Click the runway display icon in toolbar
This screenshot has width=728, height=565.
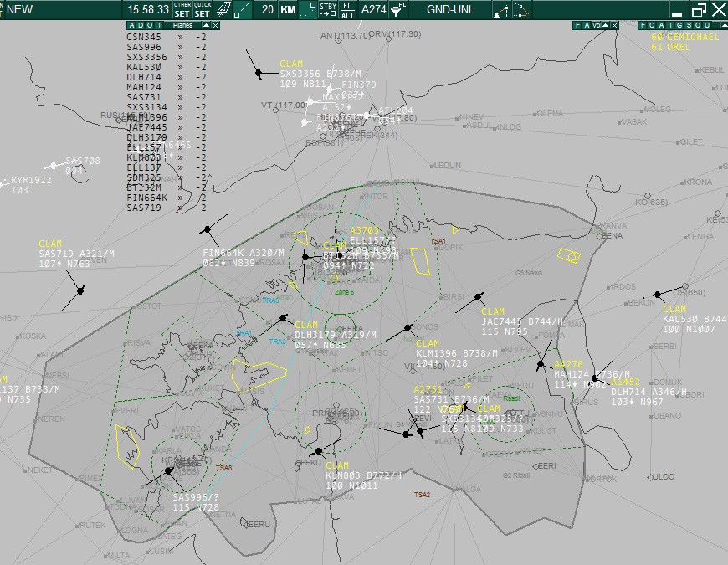(x=223, y=10)
